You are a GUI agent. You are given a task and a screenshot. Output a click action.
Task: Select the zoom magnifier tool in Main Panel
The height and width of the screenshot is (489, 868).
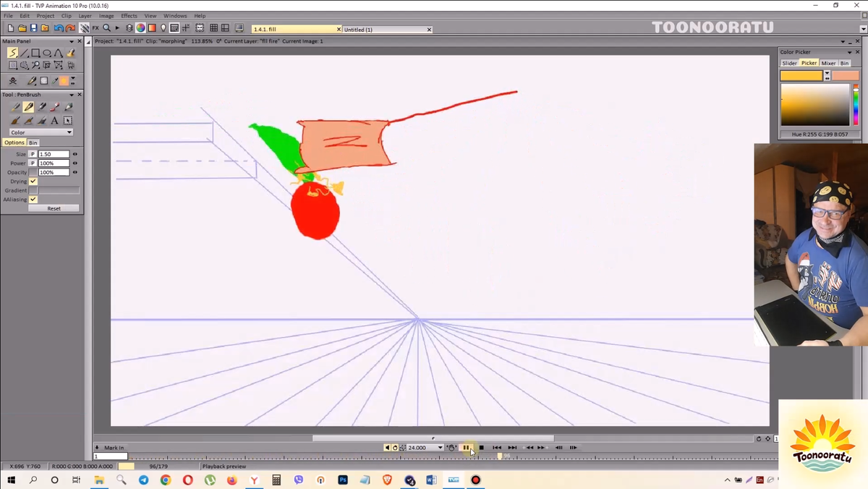click(35, 65)
